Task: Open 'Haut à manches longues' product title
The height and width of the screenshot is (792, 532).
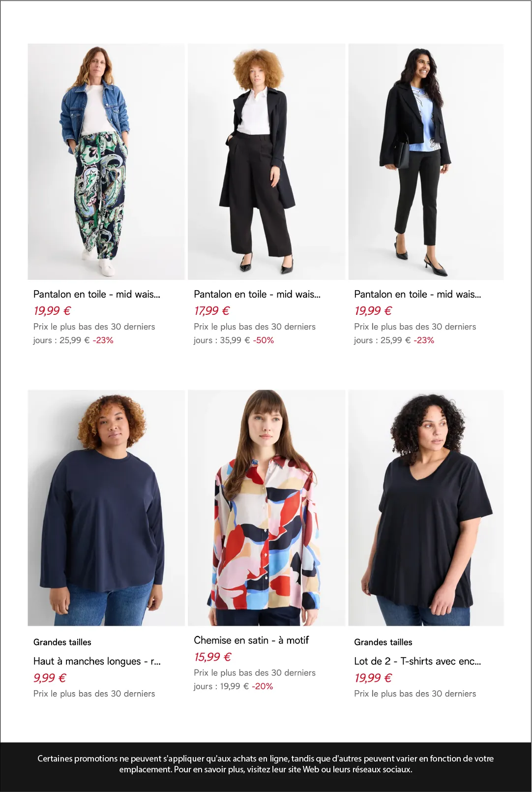Action: [97, 661]
